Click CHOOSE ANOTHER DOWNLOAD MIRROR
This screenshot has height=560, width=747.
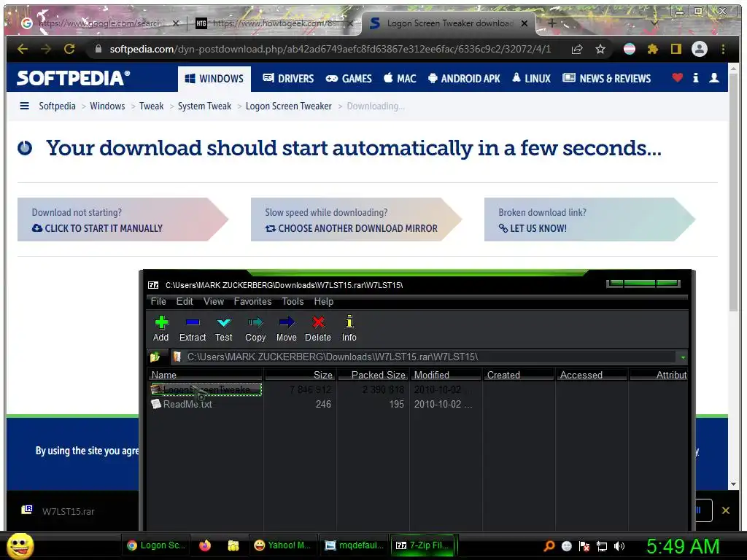pyautogui.click(x=351, y=228)
